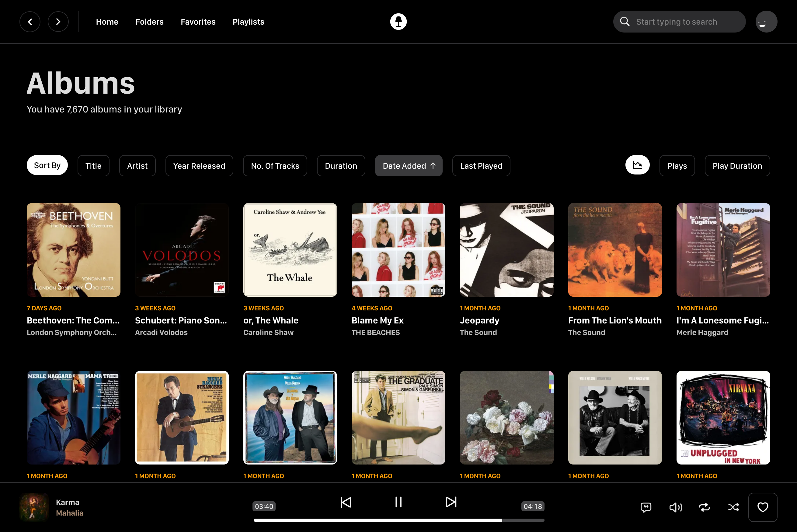Go back with the left chevron button
Image resolution: width=797 pixels, height=532 pixels.
coord(30,22)
